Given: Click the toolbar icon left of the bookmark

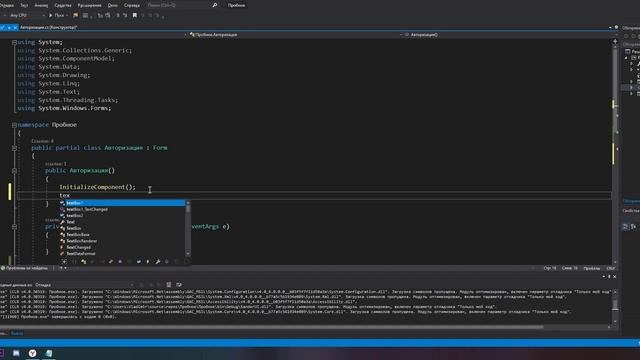Looking at the screenshot, I should coord(125,16).
